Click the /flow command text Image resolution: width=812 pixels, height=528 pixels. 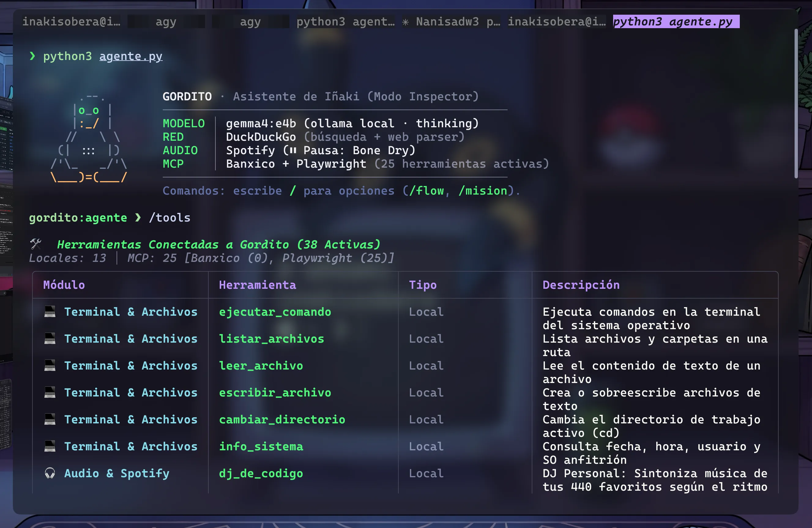426,191
